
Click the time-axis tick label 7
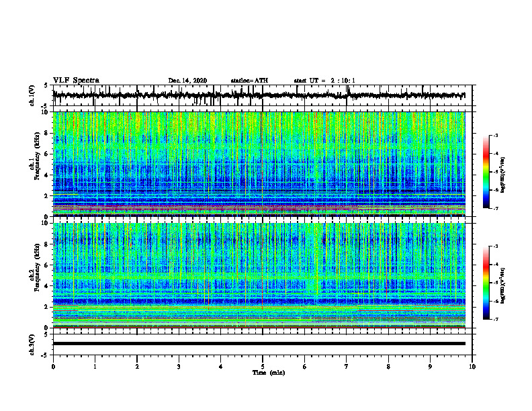(347, 367)
